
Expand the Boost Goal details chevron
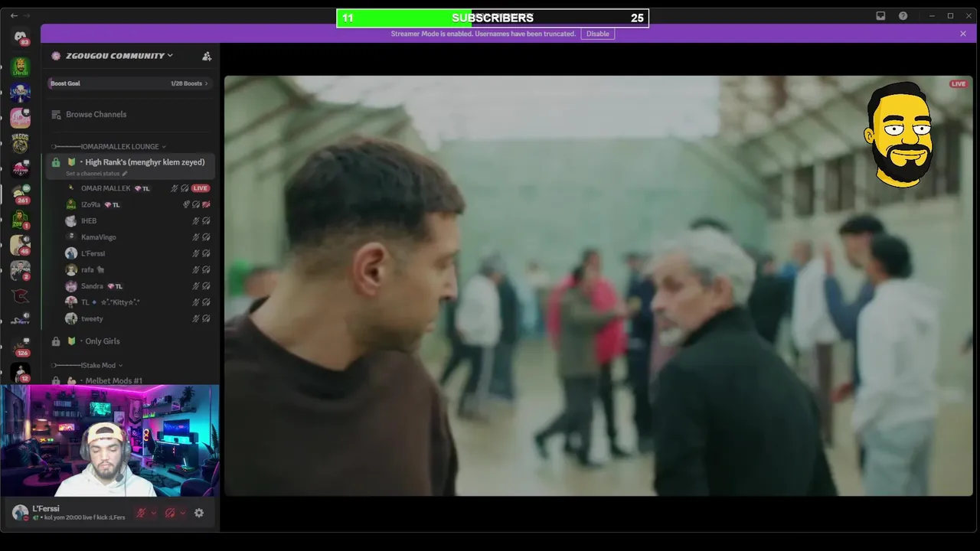(206, 83)
